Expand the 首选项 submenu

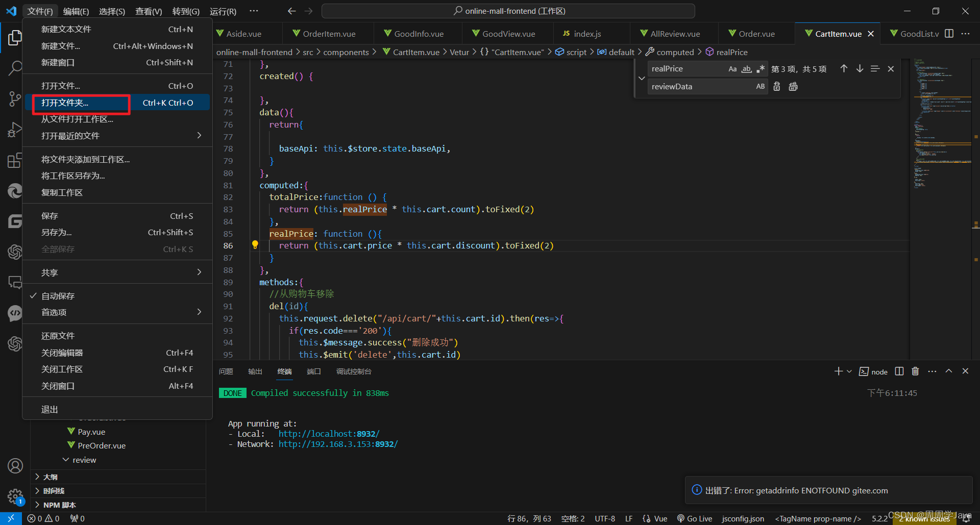point(117,312)
